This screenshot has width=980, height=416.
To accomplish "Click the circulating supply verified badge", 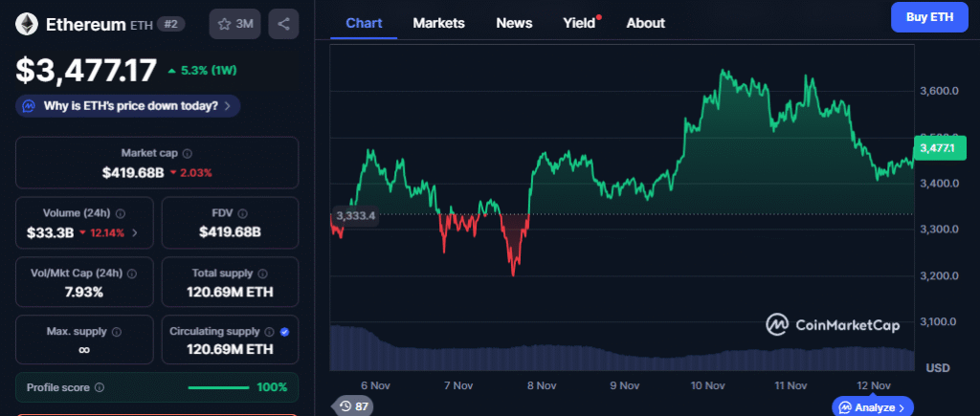I will tap(284, 332).
